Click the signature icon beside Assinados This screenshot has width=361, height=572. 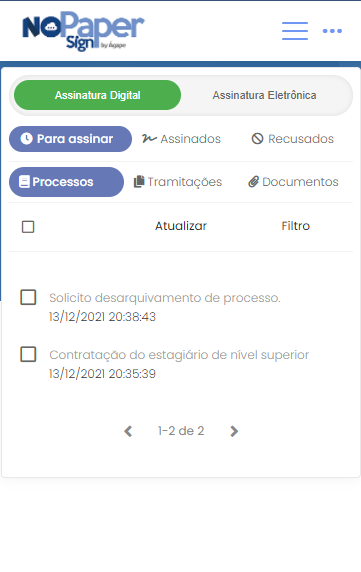(149, 139)
